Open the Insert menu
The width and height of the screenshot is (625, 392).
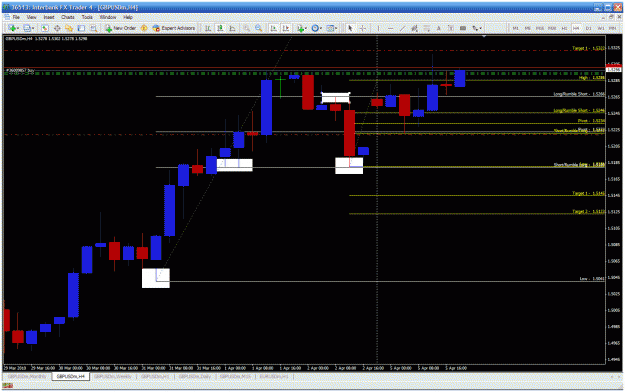click(x=49, y=17)
